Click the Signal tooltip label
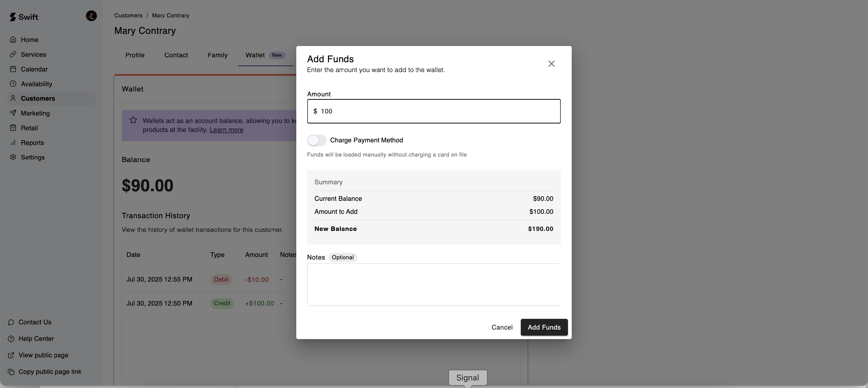Image resolution: width=868 pixels, height=388 pixels. click(468, 378)
